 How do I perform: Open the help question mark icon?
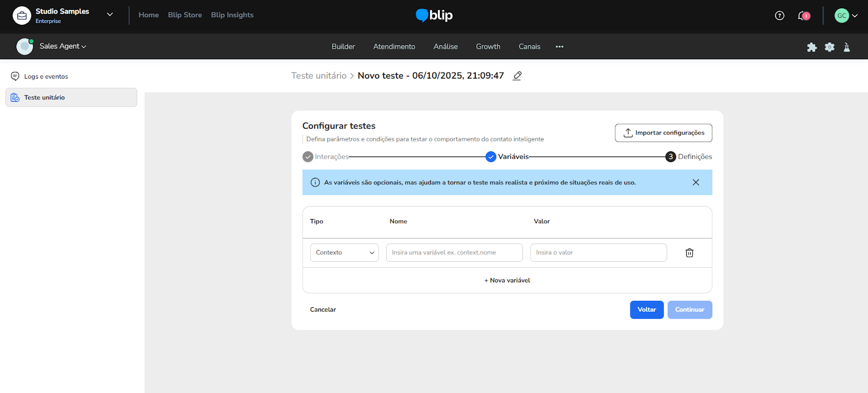click(x=779, y=16)
